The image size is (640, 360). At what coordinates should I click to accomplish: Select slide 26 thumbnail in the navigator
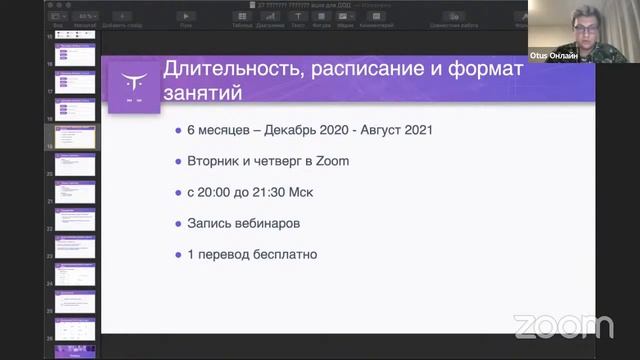pyautogui.click(x=75, y=329)
